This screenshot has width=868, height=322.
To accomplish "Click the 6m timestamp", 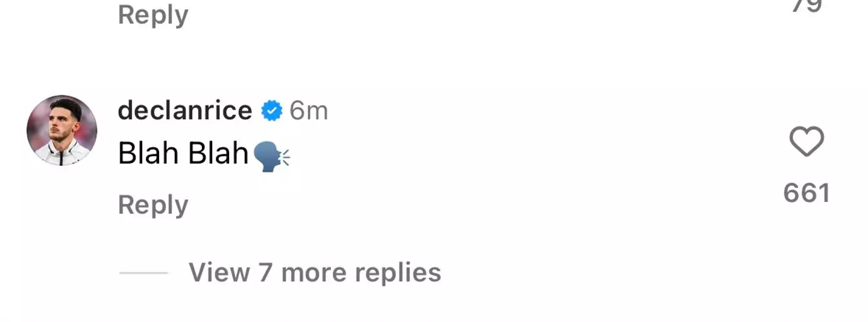I will pos(308,111).
